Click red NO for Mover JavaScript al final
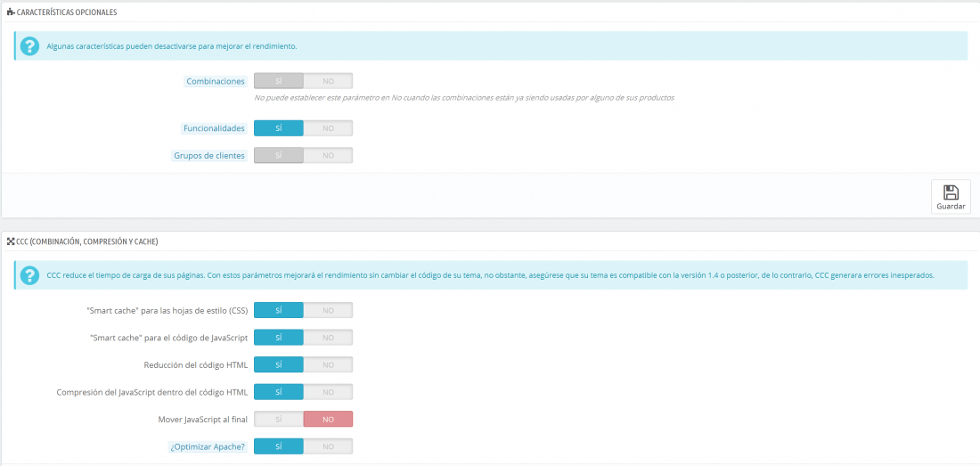 click(x=328, y=419)
